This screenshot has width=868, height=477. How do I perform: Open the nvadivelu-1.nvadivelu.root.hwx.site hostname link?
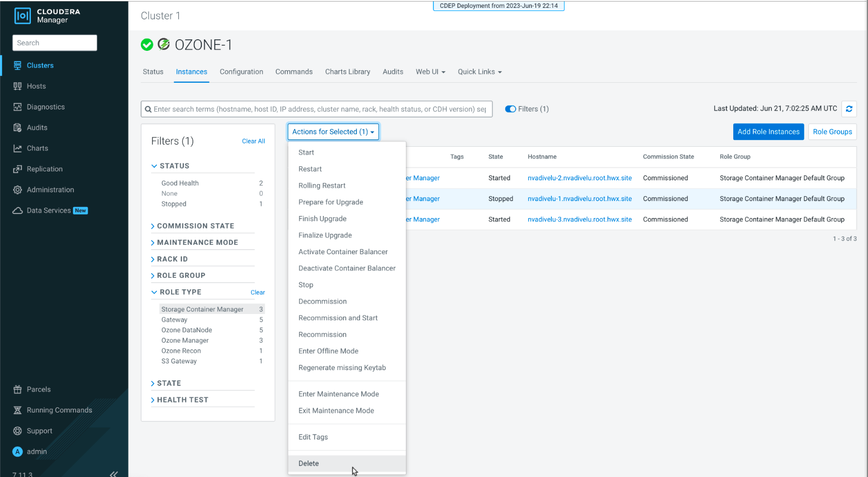point(579,199)
